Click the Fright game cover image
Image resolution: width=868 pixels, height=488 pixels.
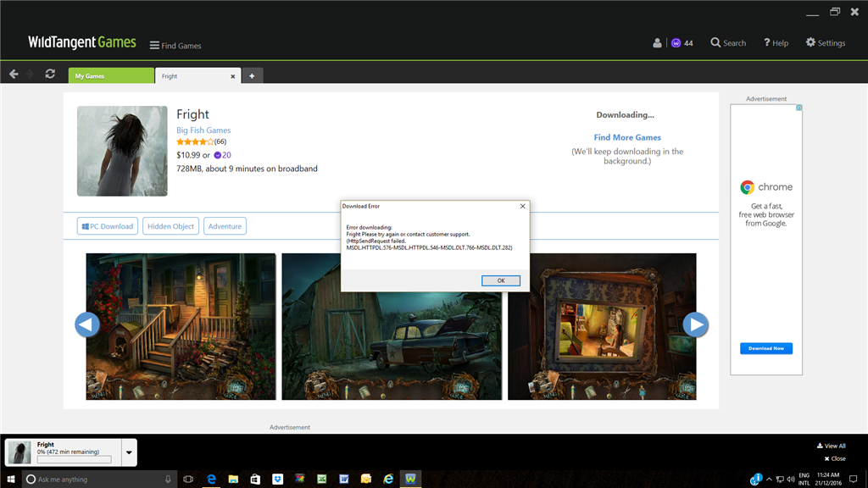(122, 151)
